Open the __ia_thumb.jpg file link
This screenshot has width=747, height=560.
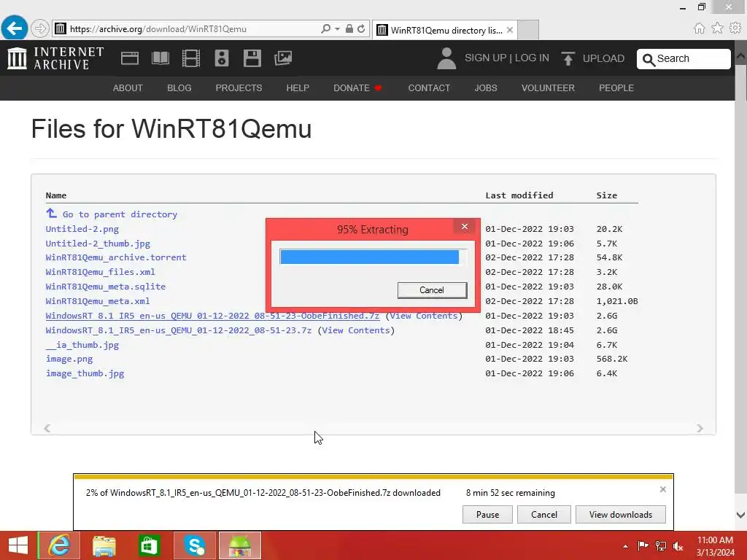click(x=82, y=345)
